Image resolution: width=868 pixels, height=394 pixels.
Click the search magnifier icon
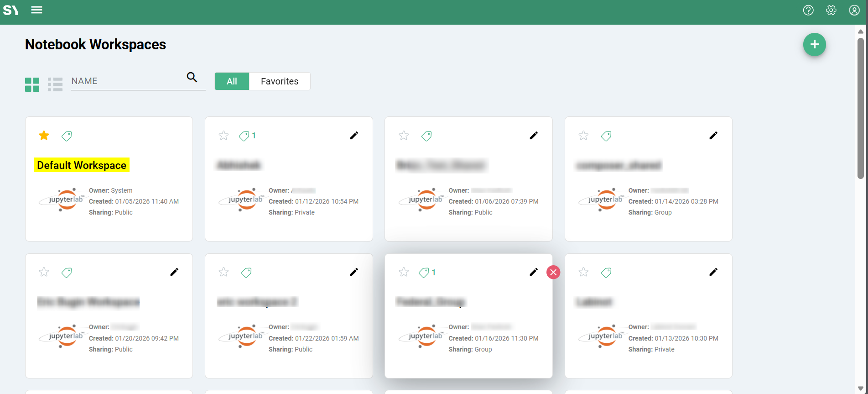point(192,78)
